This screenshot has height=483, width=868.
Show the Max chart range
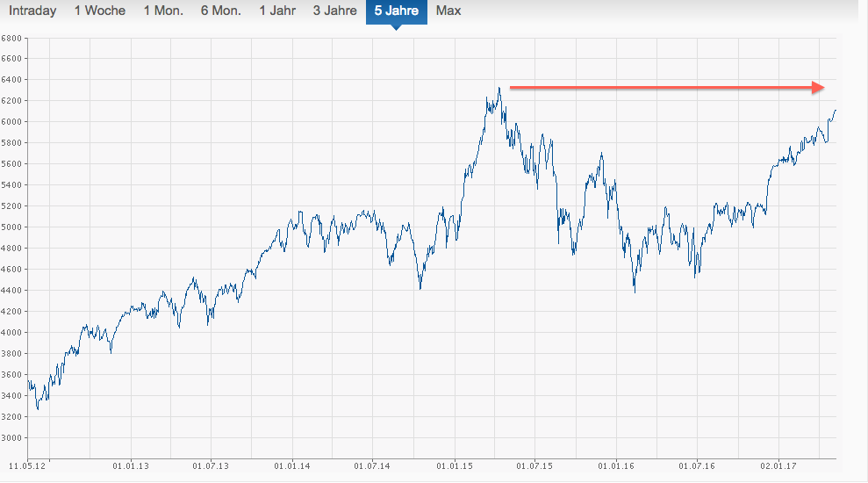(448, 11)
